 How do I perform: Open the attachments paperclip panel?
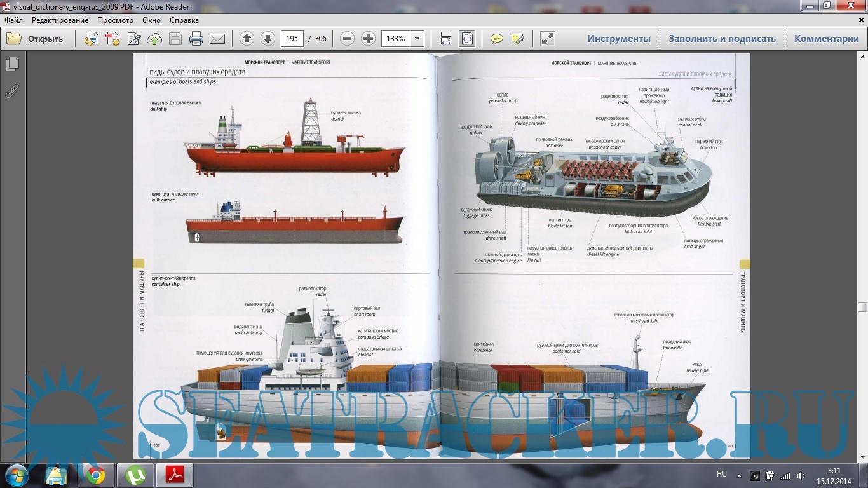(x=12, y=91)
